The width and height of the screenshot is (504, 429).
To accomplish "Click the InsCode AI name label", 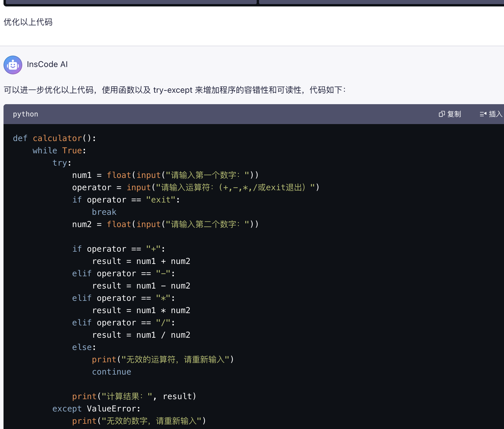I will point(47,64).
